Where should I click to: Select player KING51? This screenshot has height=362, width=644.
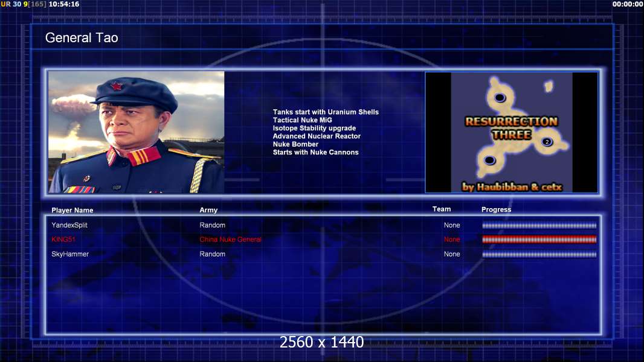(63, 240)
